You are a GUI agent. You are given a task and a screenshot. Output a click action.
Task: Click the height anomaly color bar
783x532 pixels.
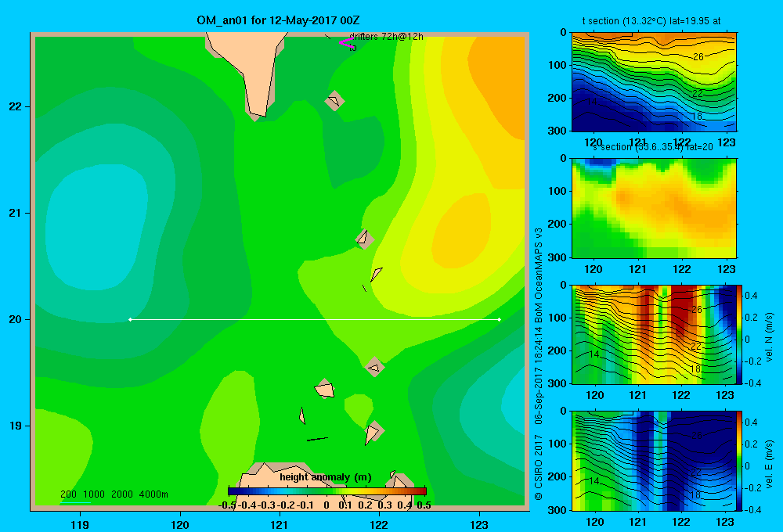pos(327,491)
